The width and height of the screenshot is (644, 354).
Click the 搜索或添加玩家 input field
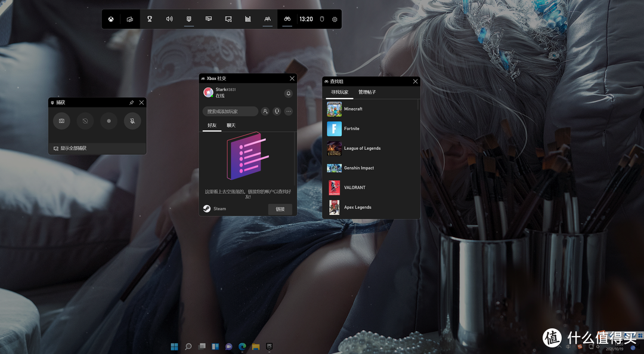coord(230,111)
